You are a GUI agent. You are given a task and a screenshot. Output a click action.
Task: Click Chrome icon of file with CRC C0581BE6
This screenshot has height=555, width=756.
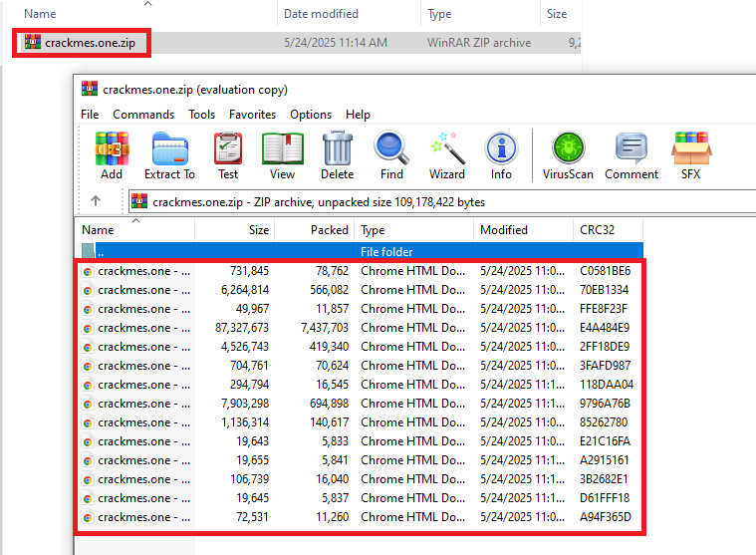coord(88,271)
